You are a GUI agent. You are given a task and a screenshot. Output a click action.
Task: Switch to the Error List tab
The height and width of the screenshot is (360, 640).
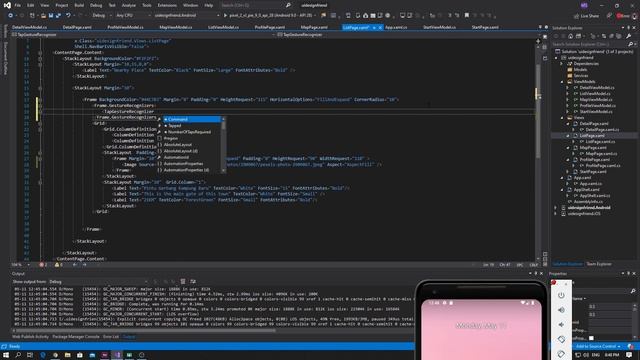[x=111, y=337]
